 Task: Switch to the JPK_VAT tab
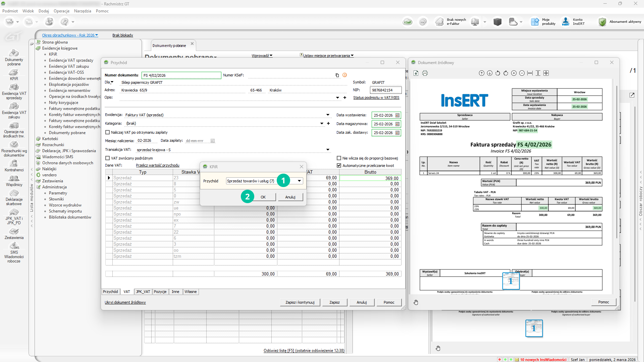(x=143, y=292)
